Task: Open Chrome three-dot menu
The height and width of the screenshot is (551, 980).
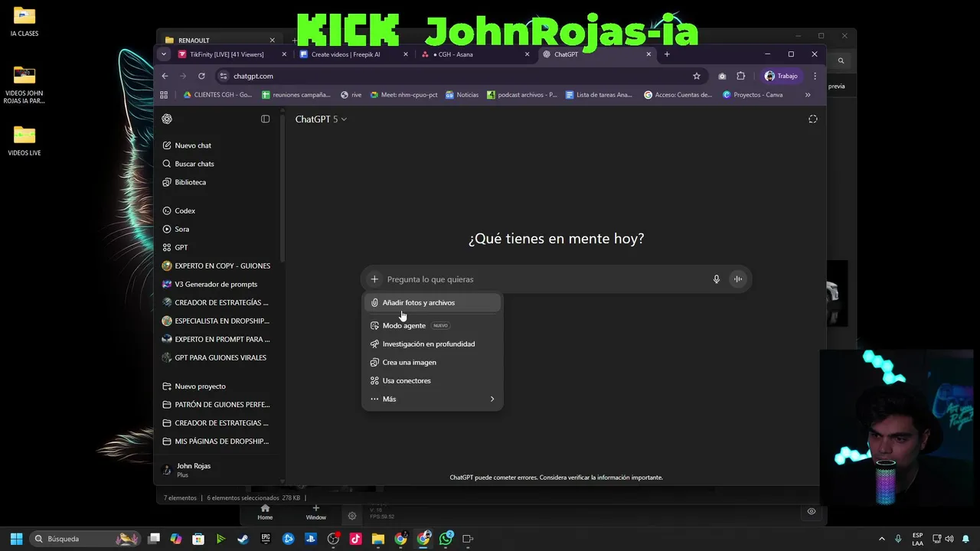Action: click(815, 76)
